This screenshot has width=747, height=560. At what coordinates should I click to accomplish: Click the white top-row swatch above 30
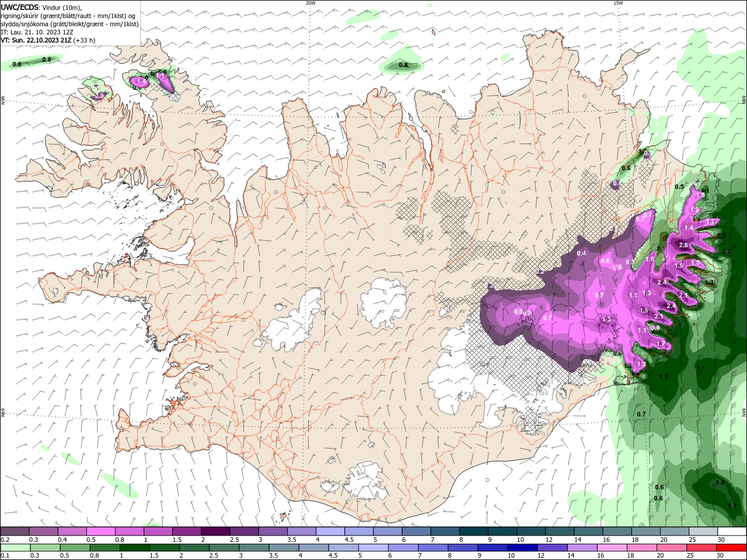tap(731, 531)
